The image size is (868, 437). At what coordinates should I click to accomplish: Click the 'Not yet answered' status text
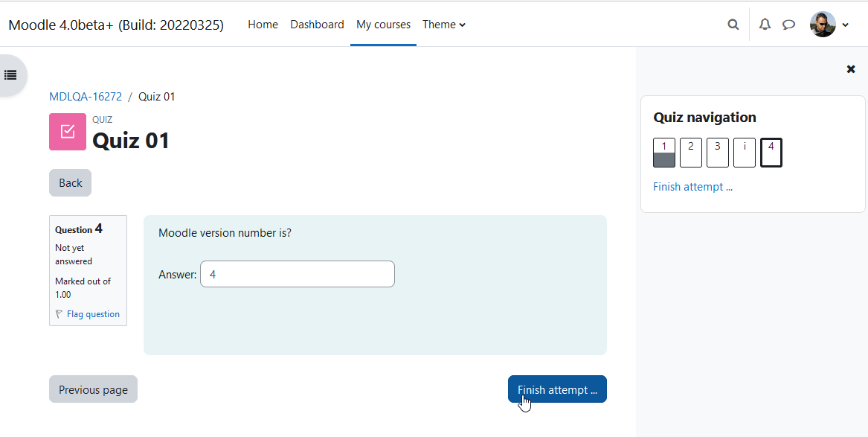74,255
